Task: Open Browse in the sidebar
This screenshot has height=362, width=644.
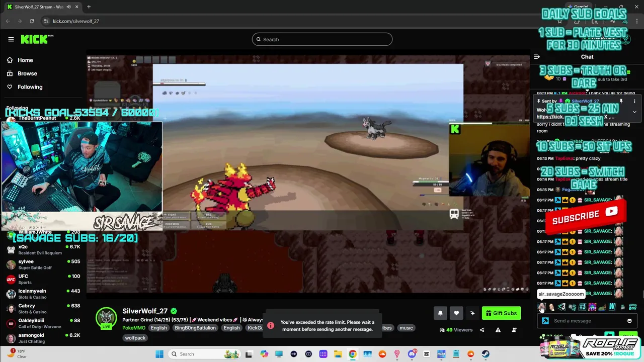Action: (x=27, y=73)
